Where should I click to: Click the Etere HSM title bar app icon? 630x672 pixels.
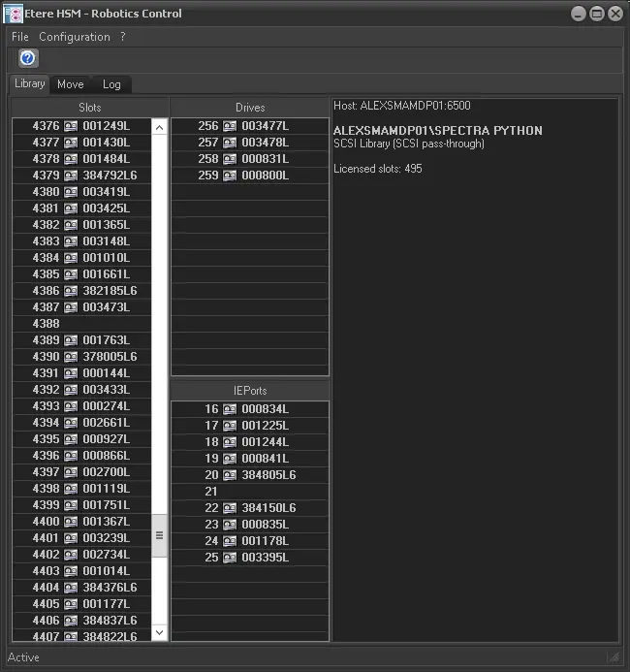pyautogui.click(x=14, y=14)
